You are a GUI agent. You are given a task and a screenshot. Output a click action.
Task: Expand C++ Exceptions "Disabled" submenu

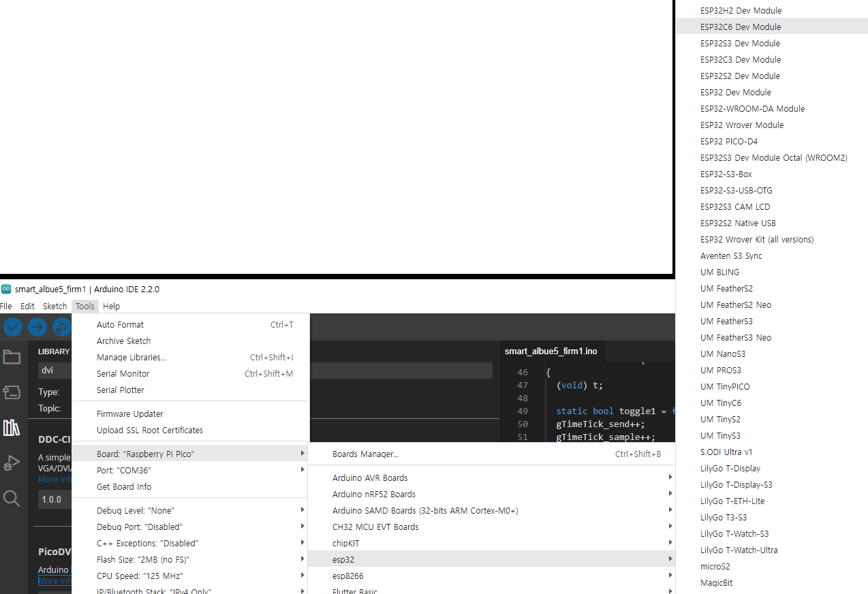click(191, 544)
